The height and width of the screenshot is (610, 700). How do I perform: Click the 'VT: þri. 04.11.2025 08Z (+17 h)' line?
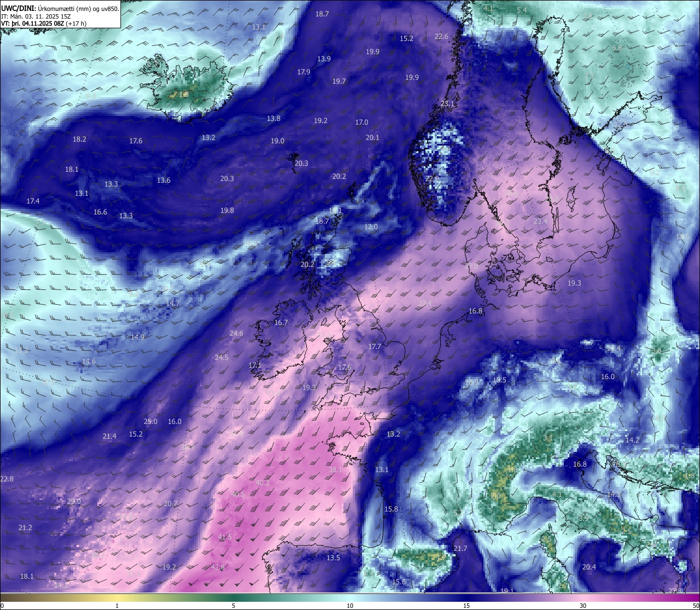[44, 24]
